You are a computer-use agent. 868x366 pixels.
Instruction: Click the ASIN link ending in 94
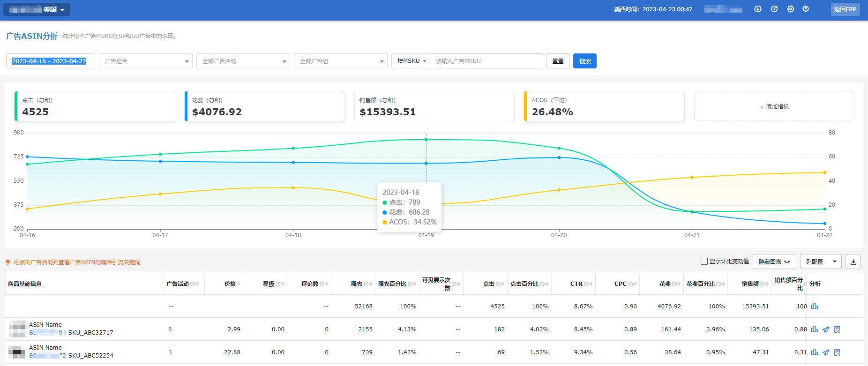click(x=47, y=332)
